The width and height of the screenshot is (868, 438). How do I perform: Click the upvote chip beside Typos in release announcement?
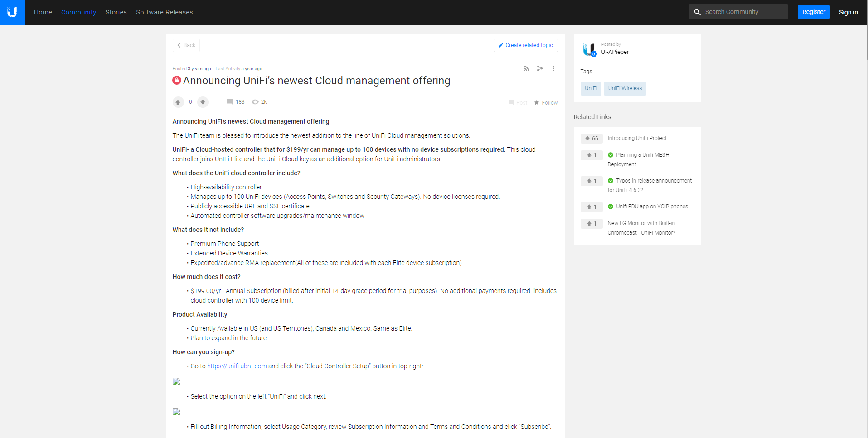(x=592, y=181)
